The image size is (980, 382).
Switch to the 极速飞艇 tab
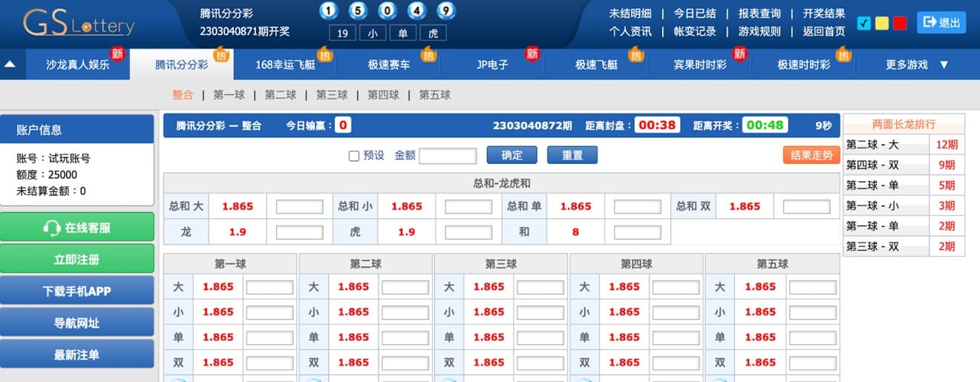point(596,65)
